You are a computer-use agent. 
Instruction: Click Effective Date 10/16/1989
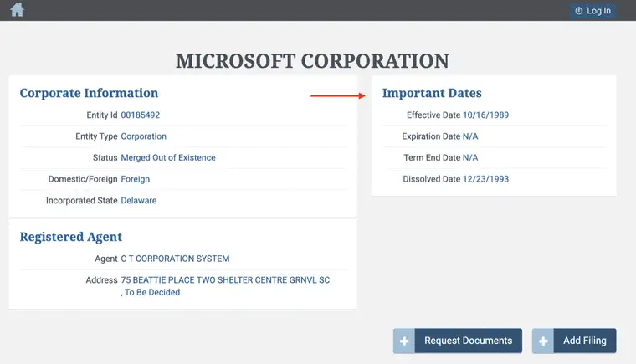tap(485, 115)
